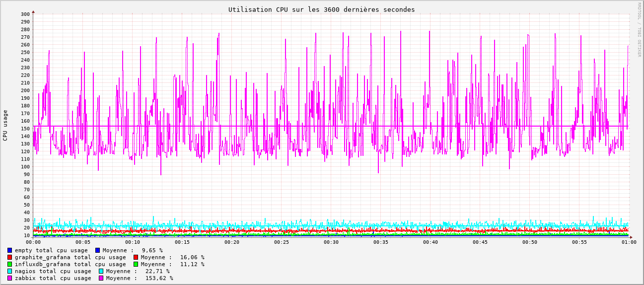Image resolution: width=644 pixels, height=285 pixels.
Task: Click the 'graphite_grafana total cpu usage' legend label
Action: [71, 257]
